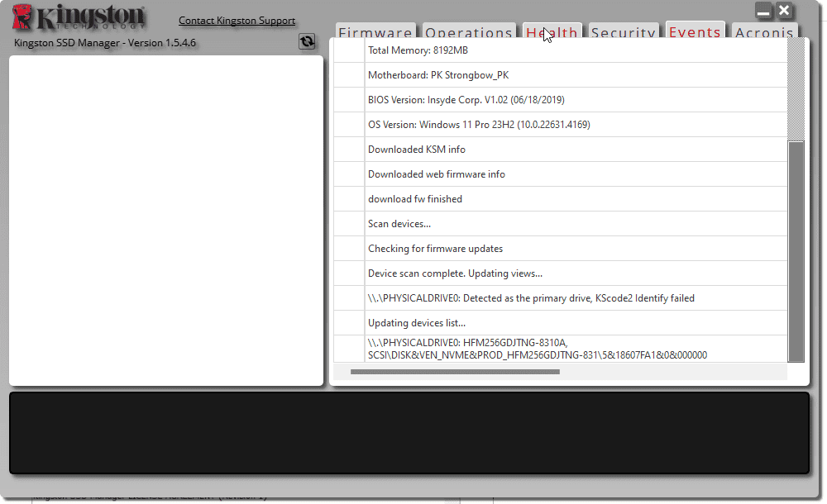Click the 'KScode2 Identify failed' event row
The width and height of the screenshot is (827, 504).
(x=561, y=298)
